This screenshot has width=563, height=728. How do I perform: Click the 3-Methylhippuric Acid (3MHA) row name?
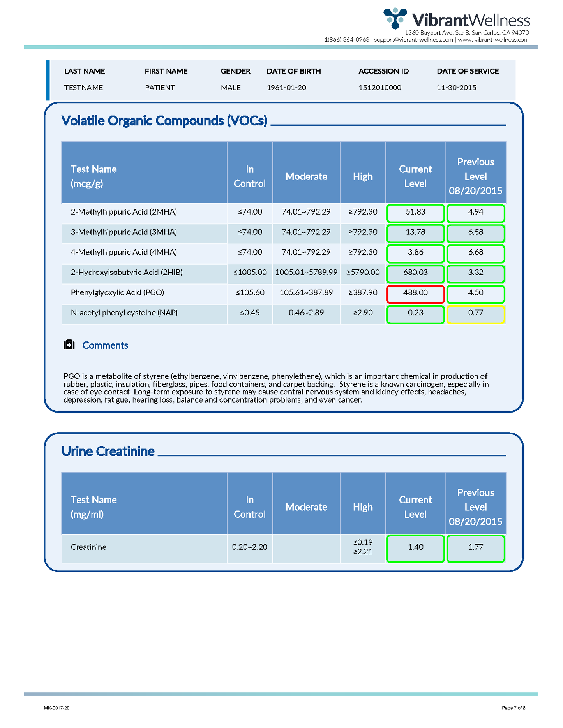click(x=124, y=232)
